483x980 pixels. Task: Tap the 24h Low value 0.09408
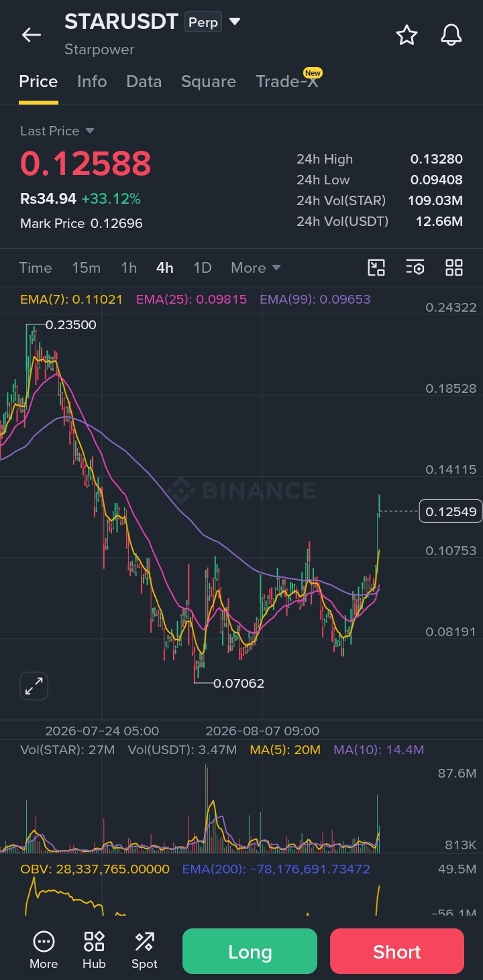tap(437, 180)
